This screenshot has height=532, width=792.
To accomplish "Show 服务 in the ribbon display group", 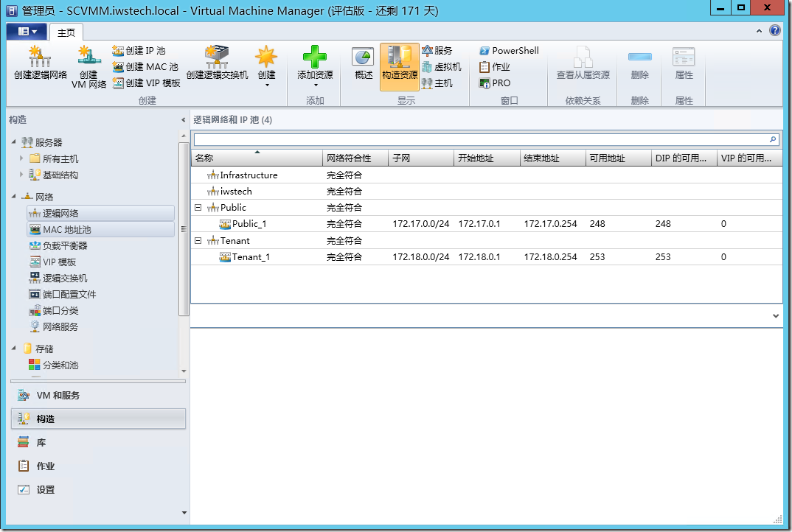I will pos(437,51).
